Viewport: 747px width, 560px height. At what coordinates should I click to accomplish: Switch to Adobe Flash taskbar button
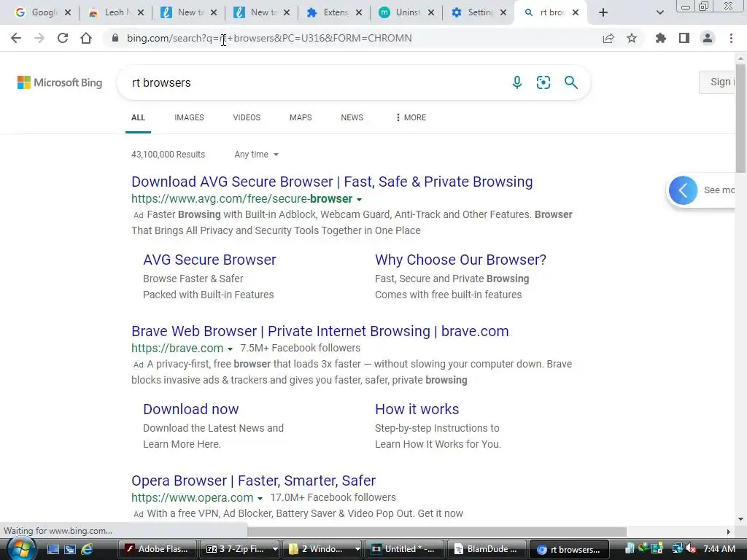click(x=157, y=549)
